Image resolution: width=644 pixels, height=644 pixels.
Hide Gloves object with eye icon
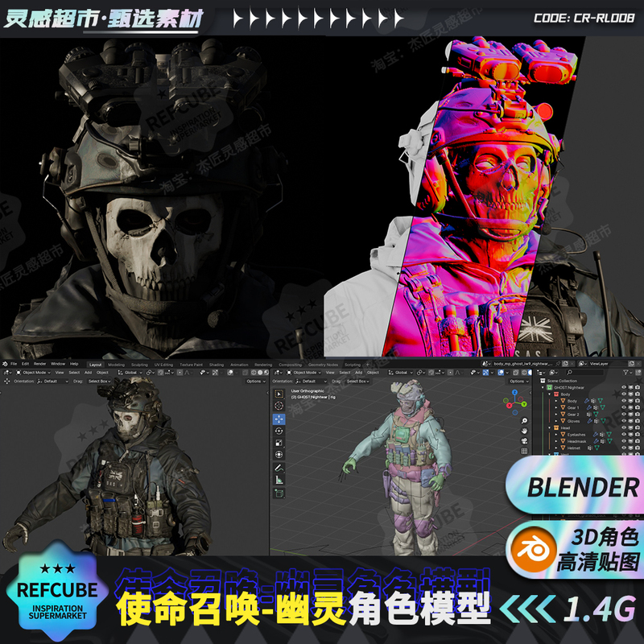tap(624, 421)
